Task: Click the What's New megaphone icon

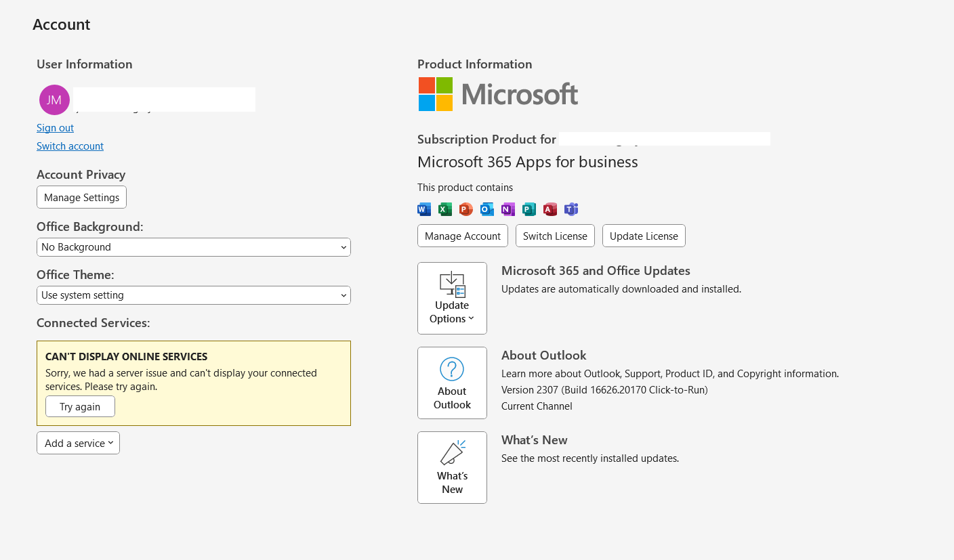Action: [x=452, y=452]
